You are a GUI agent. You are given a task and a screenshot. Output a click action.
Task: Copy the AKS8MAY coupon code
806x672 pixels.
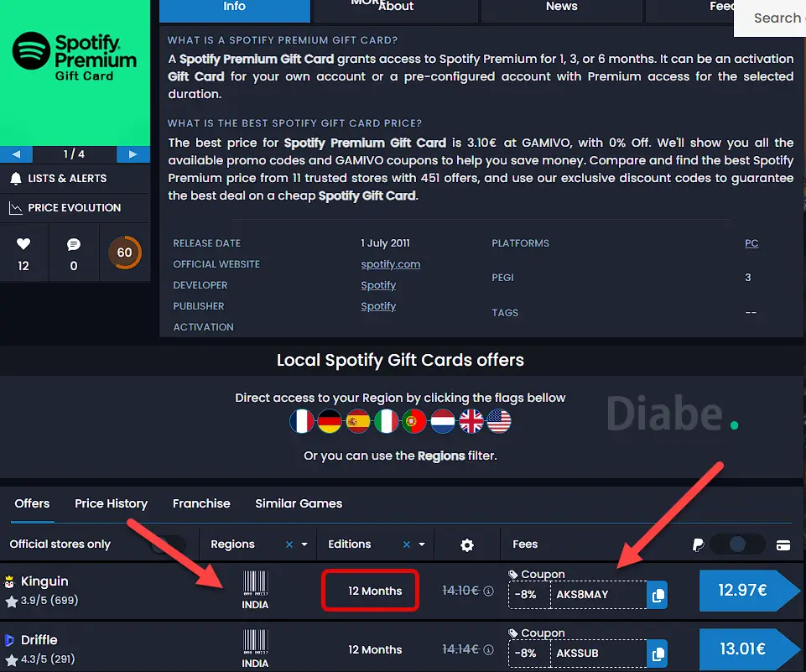658,595
